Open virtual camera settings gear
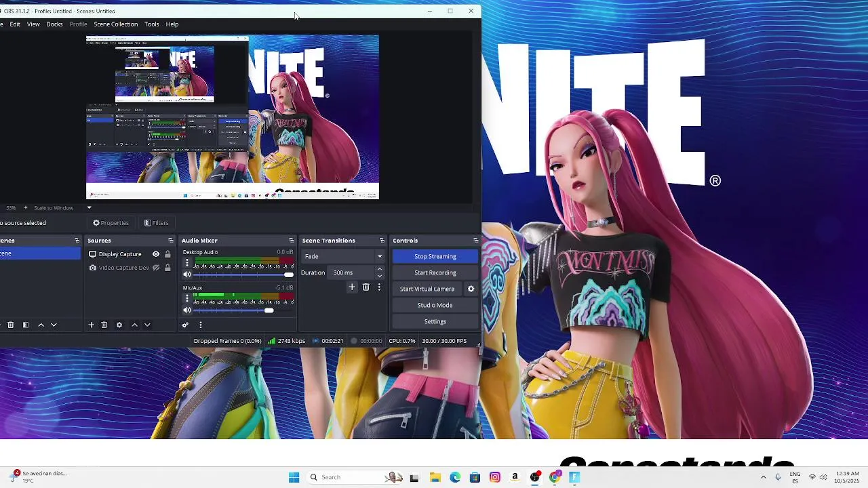This screenshot has width=868, height=488. coord(471,289)
